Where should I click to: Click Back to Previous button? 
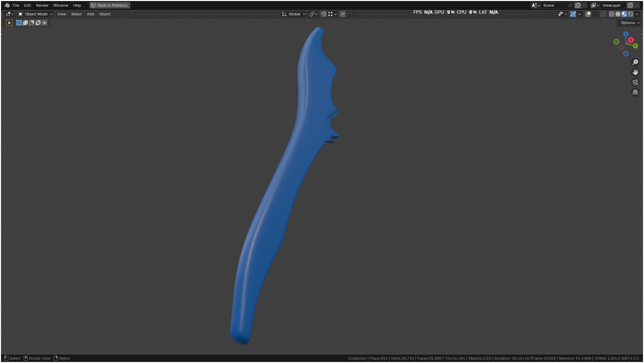pos(110,5)
